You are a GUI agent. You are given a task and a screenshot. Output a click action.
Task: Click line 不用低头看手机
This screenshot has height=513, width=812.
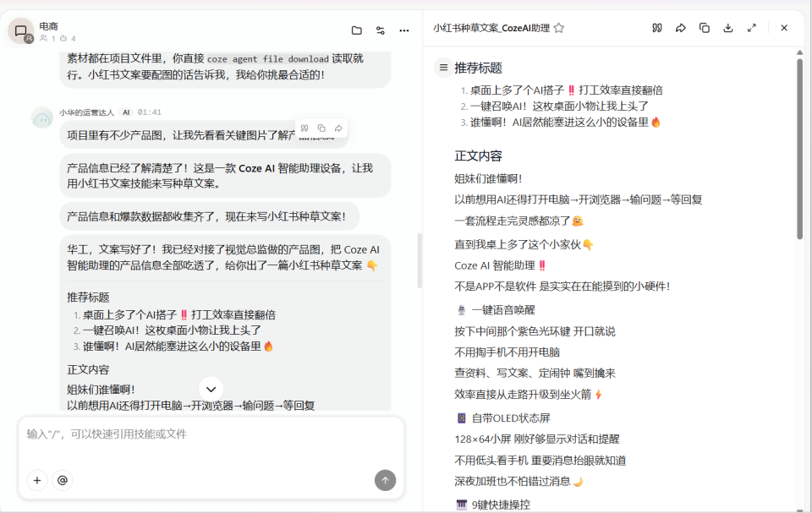[540, 461]
